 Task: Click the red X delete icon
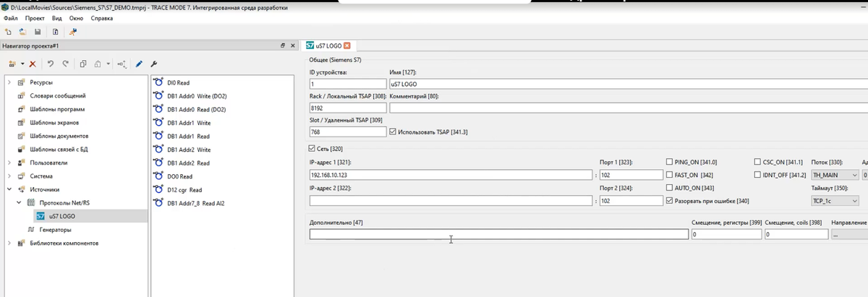pos(33,64)
